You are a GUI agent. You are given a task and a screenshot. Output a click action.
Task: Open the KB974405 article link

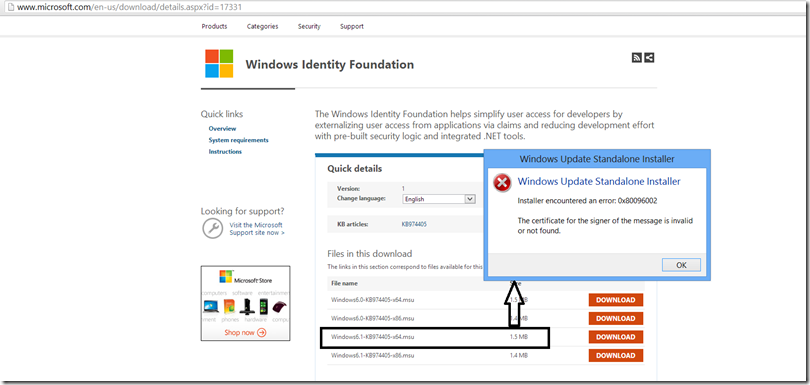(x=414, y=224)
